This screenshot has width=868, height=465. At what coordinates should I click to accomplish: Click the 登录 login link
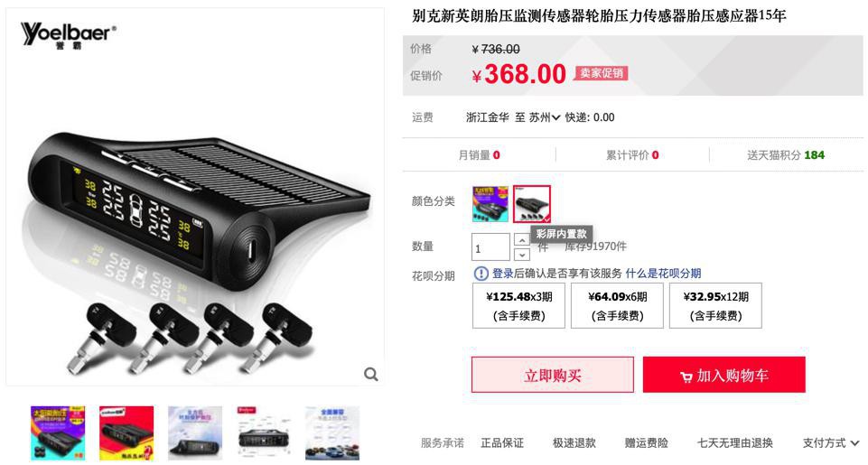pyautogui.click(x=502, y=274)
